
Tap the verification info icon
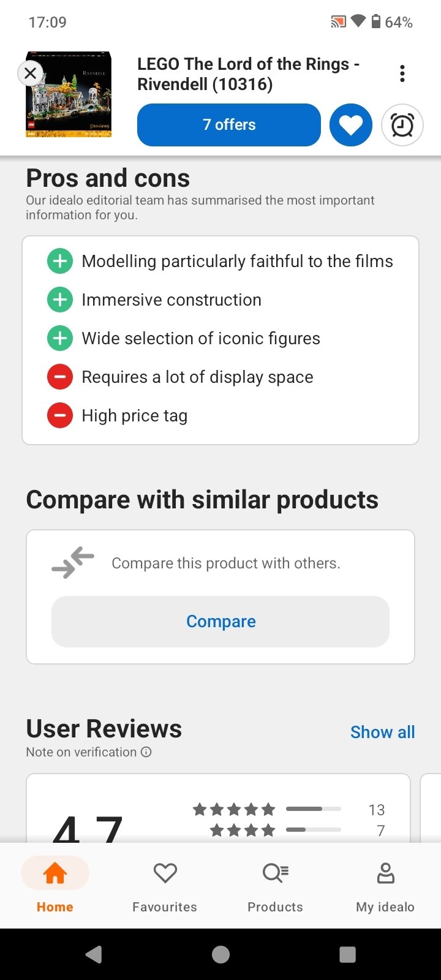146,752
